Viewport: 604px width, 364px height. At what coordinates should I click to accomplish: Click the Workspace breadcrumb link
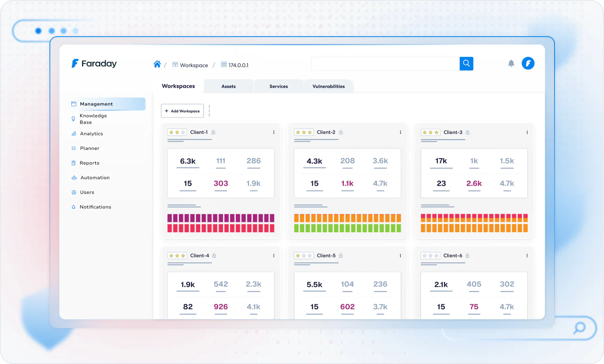pos(194,65)
